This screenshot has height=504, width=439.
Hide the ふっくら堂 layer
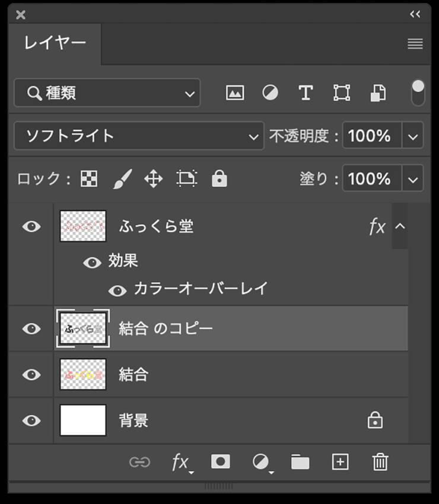pyautogui.click(x=31, y=227)
